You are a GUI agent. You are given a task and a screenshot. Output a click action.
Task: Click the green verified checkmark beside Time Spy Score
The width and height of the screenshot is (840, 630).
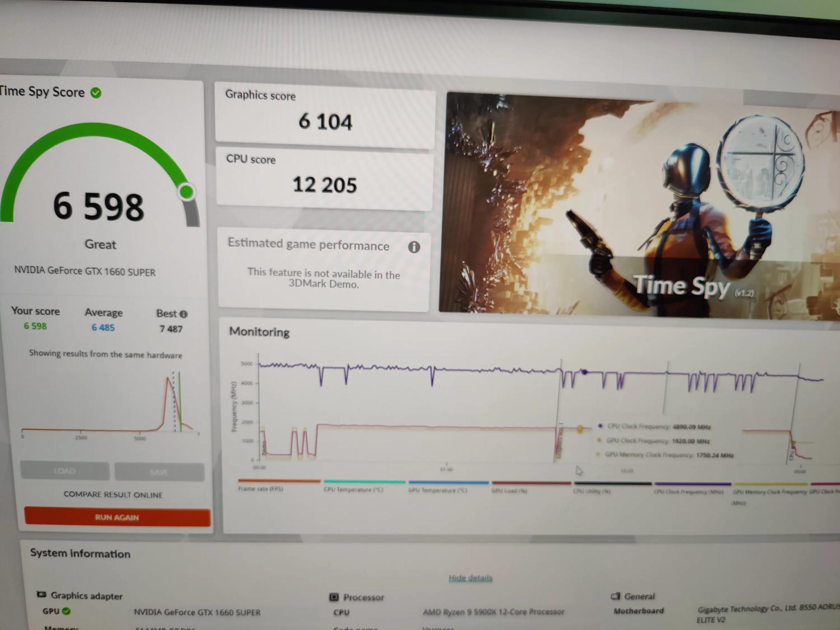pyautogui.click(x=96, y=93)
